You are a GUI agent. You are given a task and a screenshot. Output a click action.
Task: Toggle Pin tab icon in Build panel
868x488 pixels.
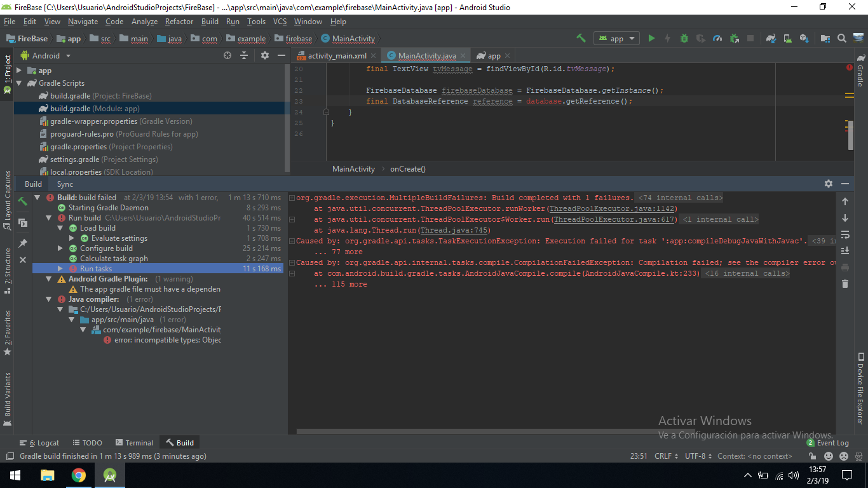coord(23,243)
